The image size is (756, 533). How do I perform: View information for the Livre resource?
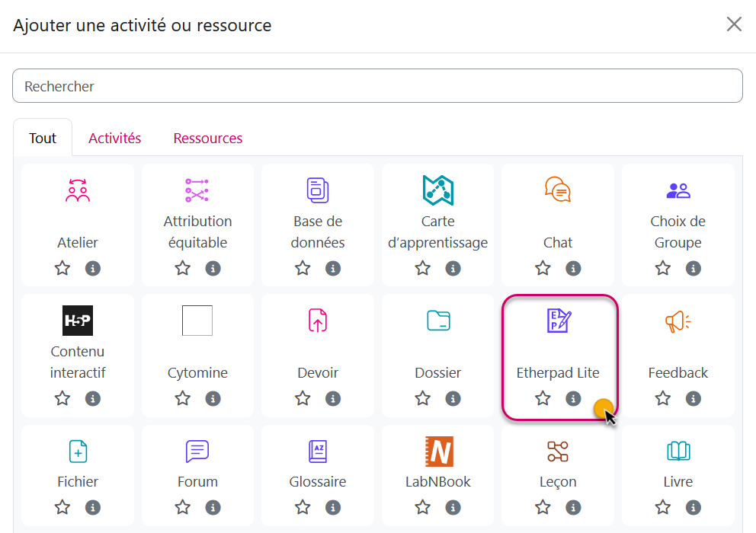(x=694, y=507)
